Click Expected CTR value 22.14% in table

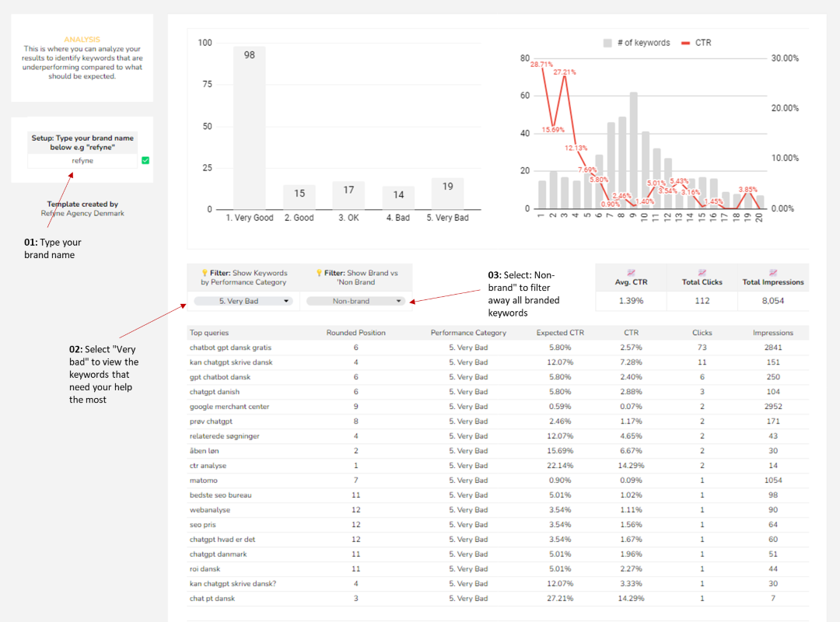(560, 466)
